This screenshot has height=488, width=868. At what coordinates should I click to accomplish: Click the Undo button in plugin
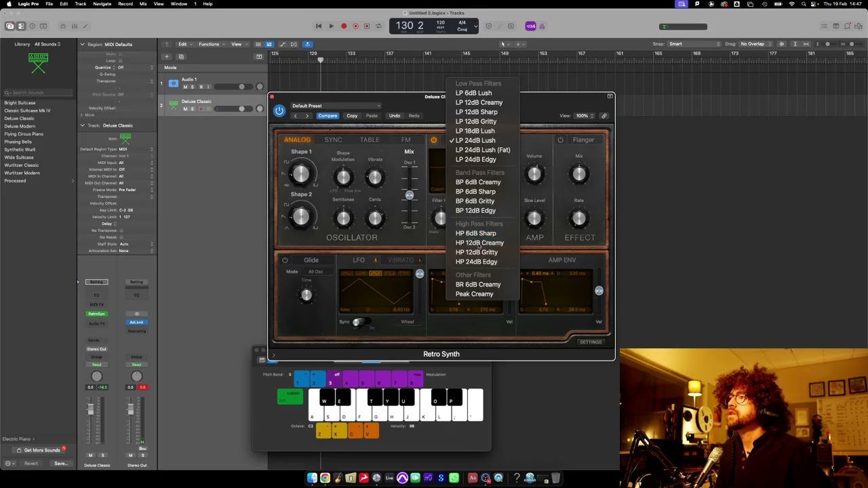pos(394,116)
